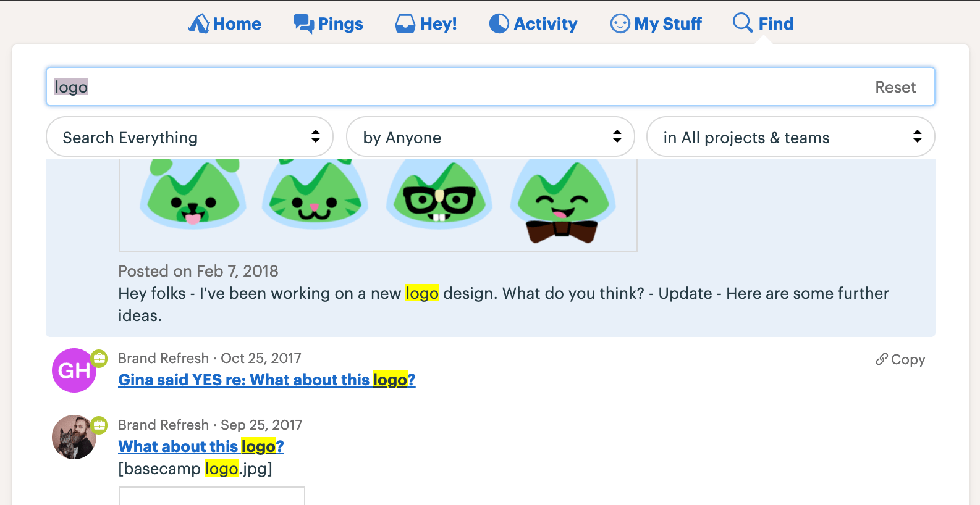980x505 pixels.
Task: Click the bearded man avatar photo
Action: 74,437
